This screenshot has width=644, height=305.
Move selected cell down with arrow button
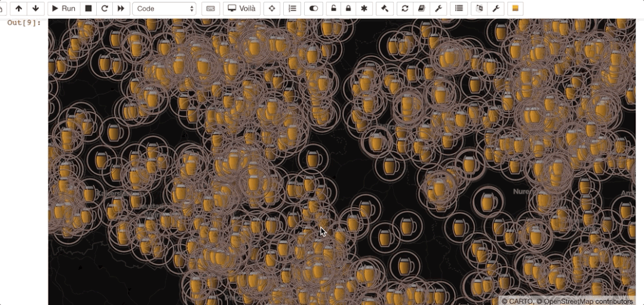[x=36, y=8]
